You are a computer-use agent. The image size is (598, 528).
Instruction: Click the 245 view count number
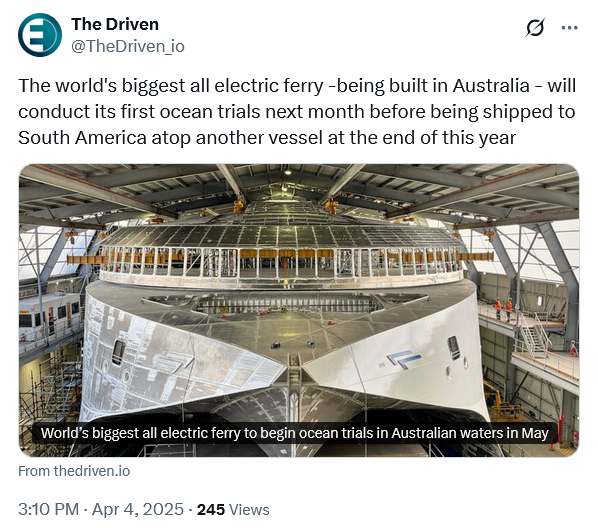coord(211,510)
